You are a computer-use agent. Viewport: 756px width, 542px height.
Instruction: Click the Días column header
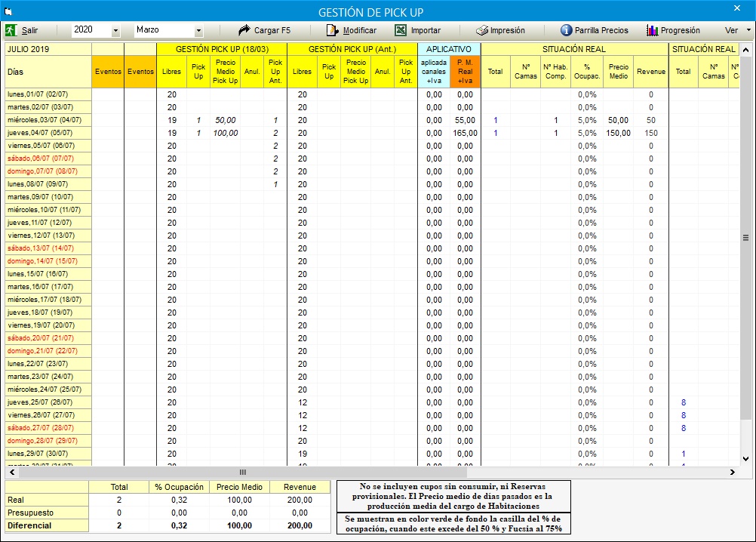point(48,72)
